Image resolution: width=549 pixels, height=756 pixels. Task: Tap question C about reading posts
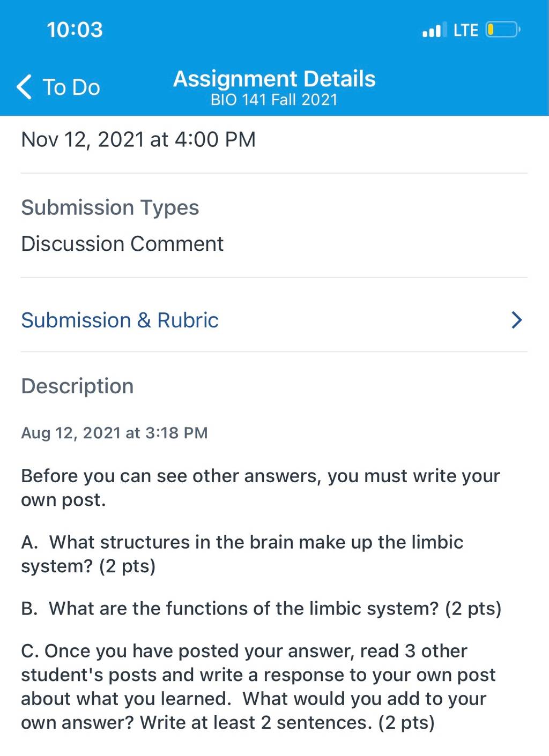pos(258,686)
